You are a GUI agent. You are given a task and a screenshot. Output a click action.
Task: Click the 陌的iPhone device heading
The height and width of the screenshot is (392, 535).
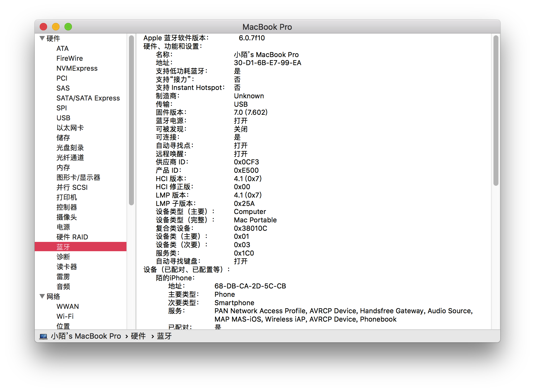point(175,278)
